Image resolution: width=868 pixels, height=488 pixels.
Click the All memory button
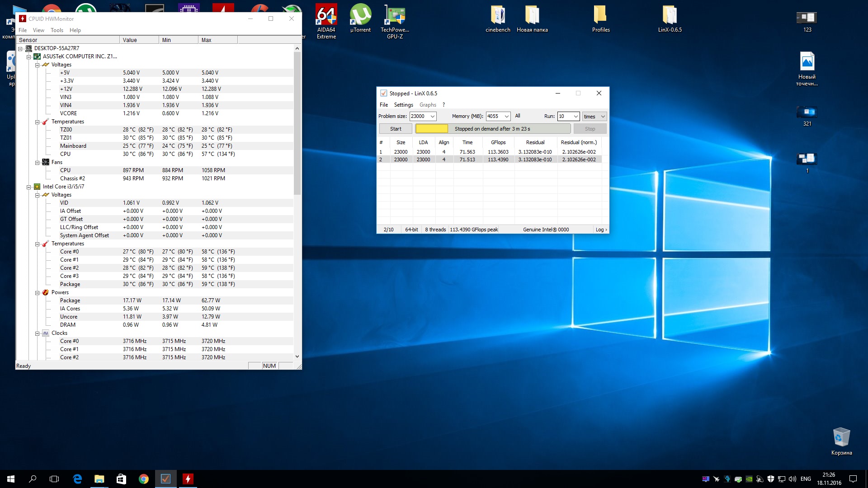click(x=518, y=116)
